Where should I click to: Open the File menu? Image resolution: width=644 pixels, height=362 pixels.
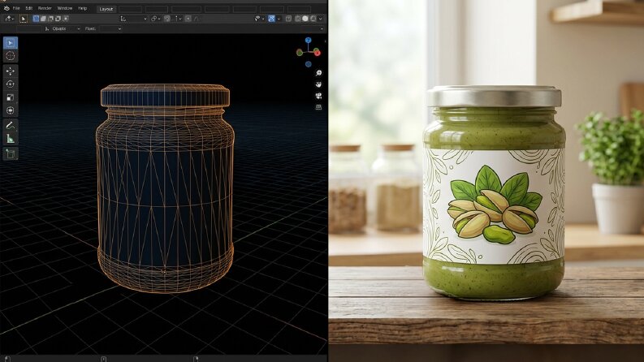coord(16,8)
